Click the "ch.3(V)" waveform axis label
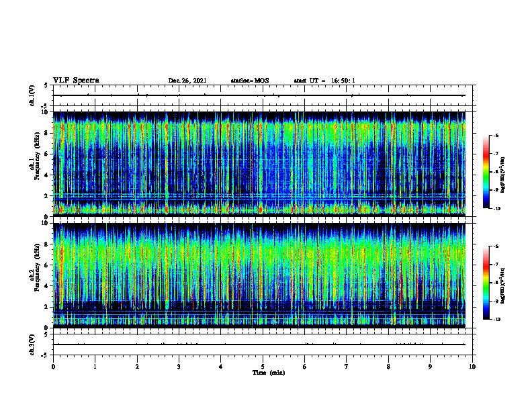This screenshot has width=532, height=411. coord(32,345)
